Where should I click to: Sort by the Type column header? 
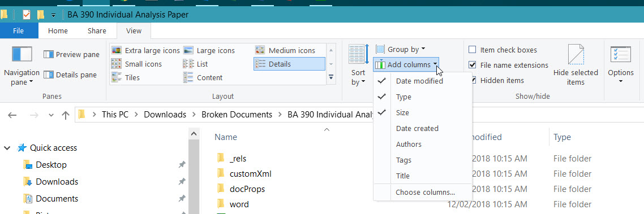562,137
